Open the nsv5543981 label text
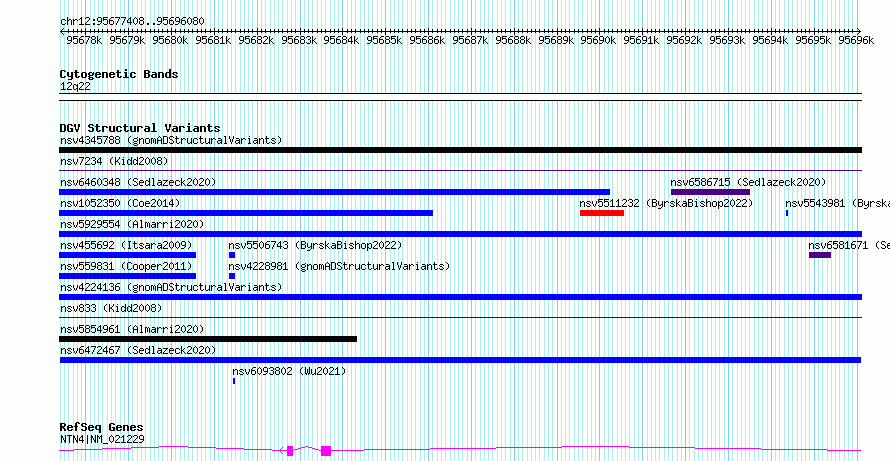 pos(837,203)
